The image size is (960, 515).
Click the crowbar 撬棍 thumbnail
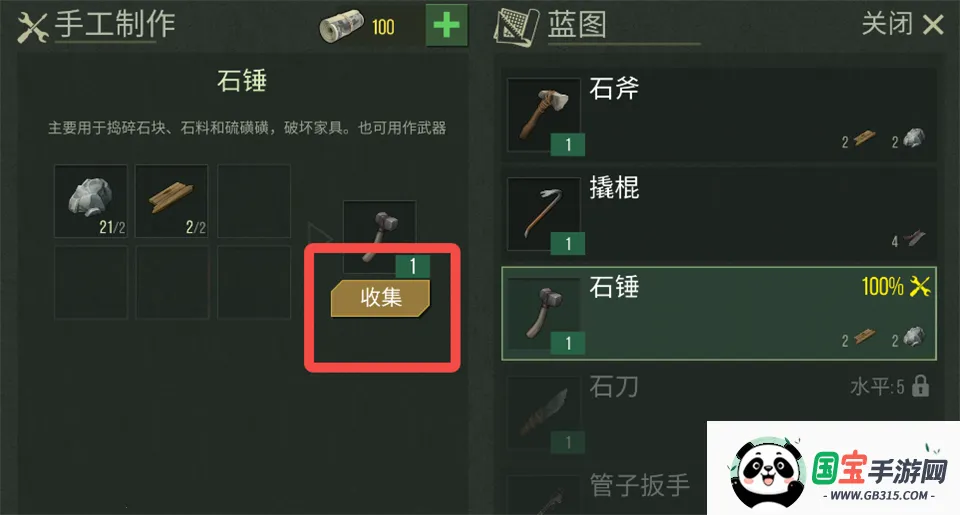click(x=544, y=214)
